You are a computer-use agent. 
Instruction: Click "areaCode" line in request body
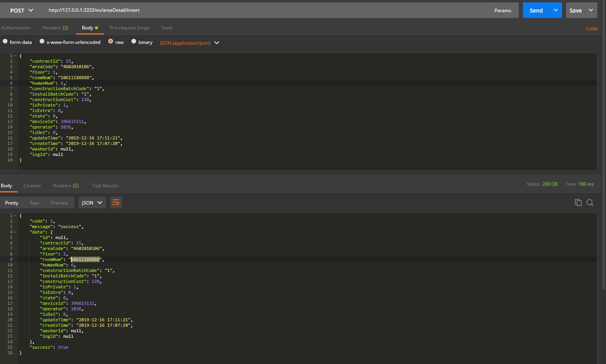(x=62, y=67)
